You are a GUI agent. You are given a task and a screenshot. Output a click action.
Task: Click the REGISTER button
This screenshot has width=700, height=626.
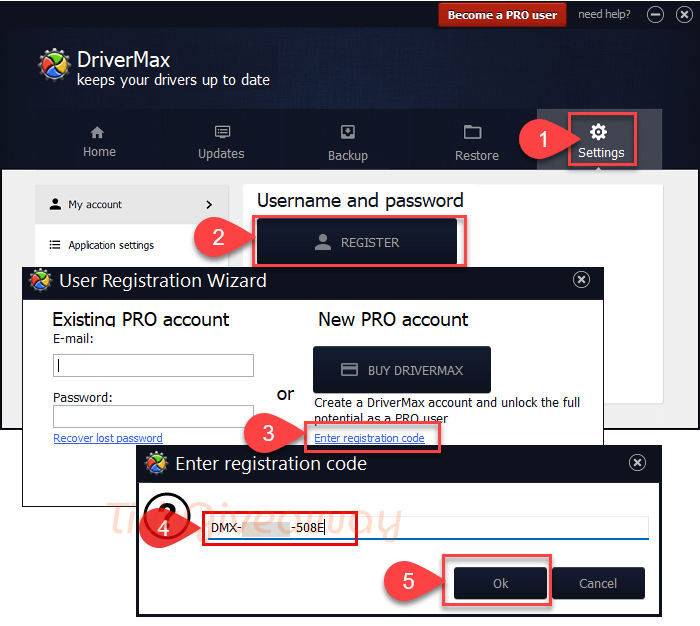click(357, 242)
